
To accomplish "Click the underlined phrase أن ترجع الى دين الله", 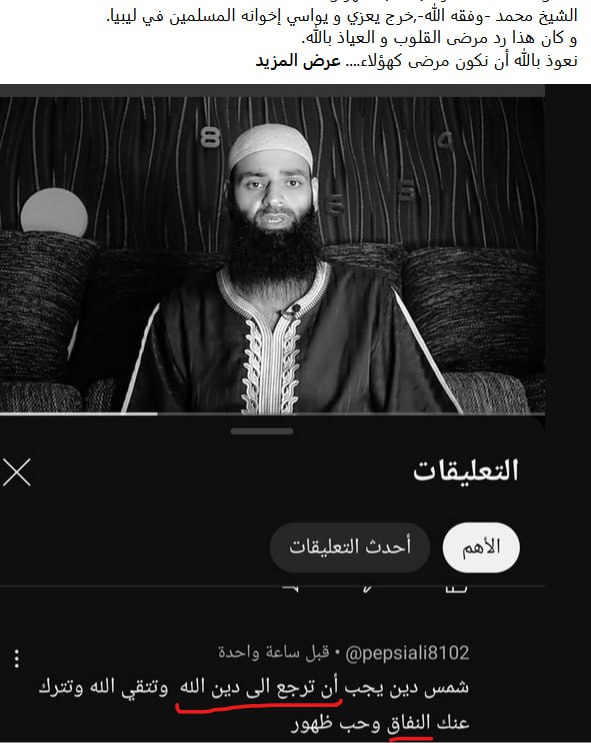I will [x=260, y=688].
